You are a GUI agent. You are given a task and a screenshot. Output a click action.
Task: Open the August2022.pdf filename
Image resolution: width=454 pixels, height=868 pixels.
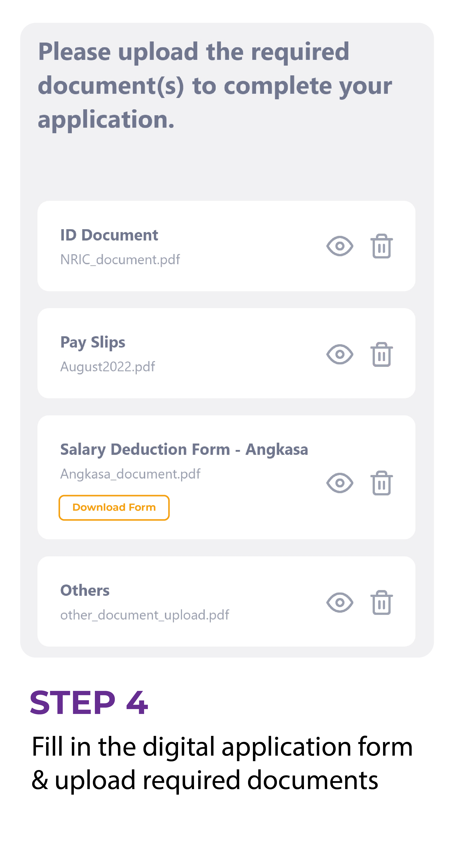pos(108,367)
